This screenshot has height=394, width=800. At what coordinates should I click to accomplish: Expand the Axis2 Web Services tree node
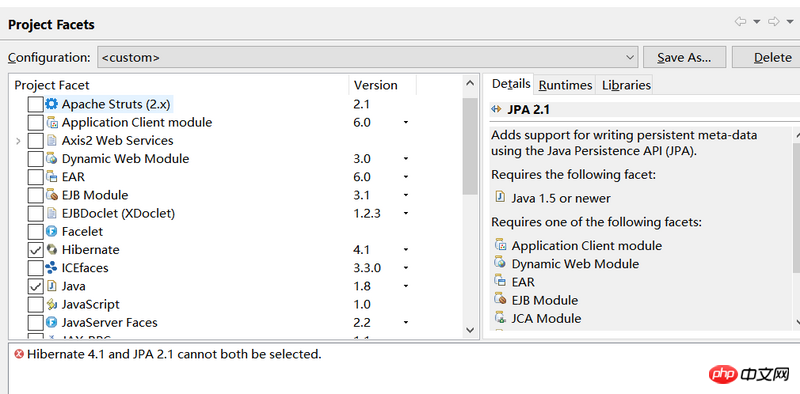point(18,140)
